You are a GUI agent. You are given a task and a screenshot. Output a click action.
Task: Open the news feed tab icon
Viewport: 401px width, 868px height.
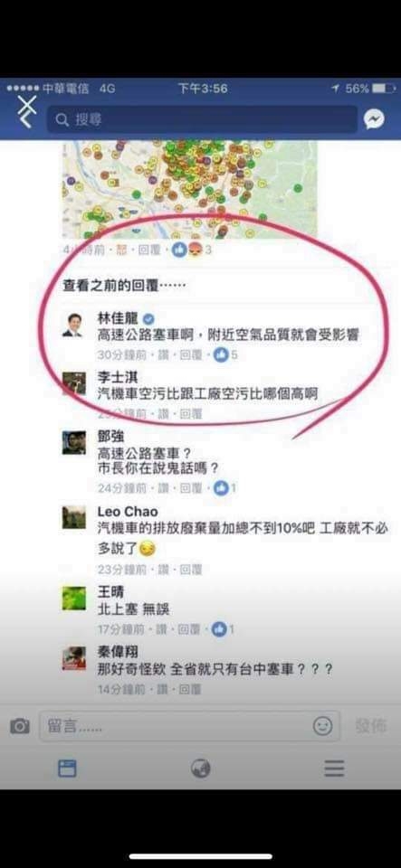[67, 769]
